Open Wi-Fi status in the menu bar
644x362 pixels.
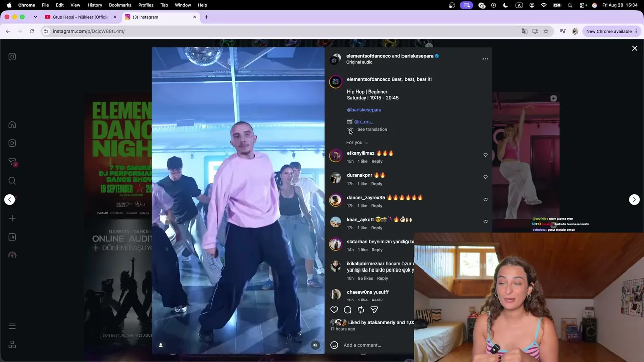[x=544, y=5]
